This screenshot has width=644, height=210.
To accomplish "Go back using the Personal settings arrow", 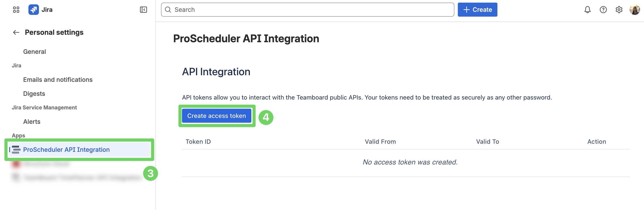I will click(16, 33).
